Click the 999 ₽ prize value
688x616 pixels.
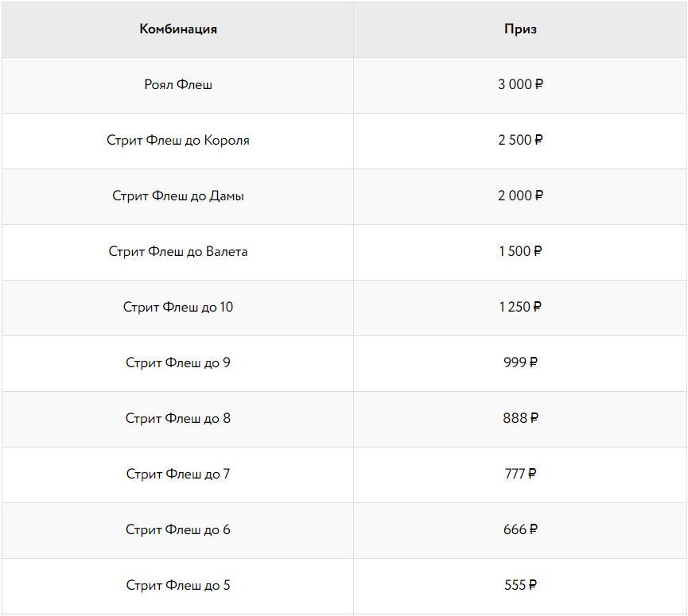click(x=520, y=363)
